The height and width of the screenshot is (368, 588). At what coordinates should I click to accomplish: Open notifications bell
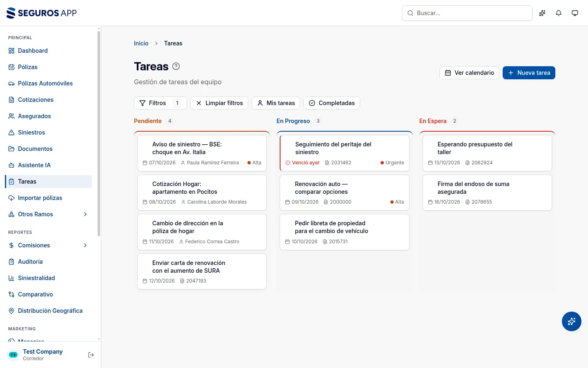point(559,13)
